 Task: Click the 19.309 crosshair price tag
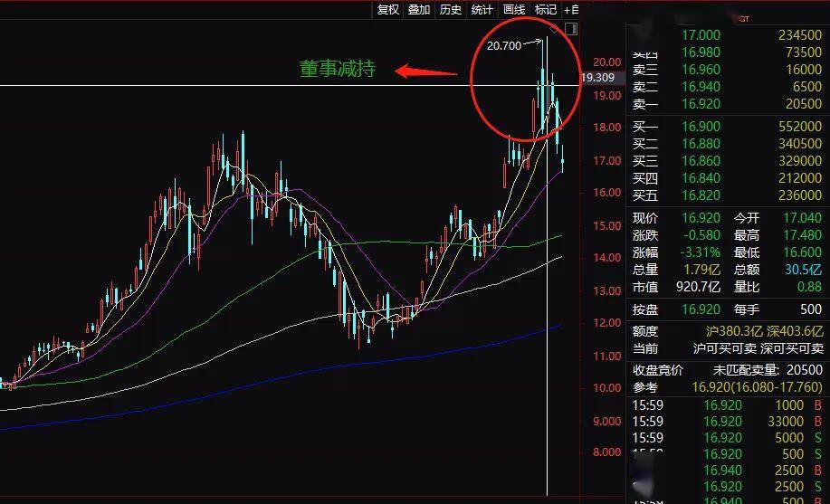[x=598, y=78]
